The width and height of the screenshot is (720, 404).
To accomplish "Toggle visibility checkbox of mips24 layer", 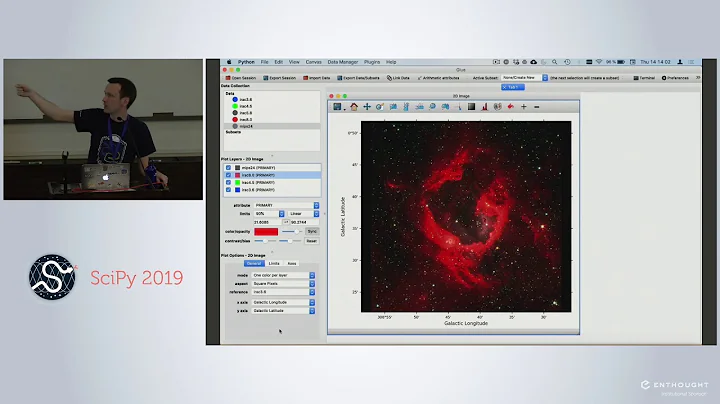I will (x=228, y=168).
